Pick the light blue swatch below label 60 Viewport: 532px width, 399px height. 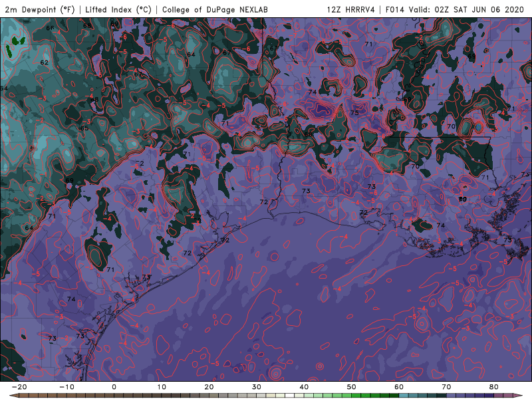click(x=404, y=396)
